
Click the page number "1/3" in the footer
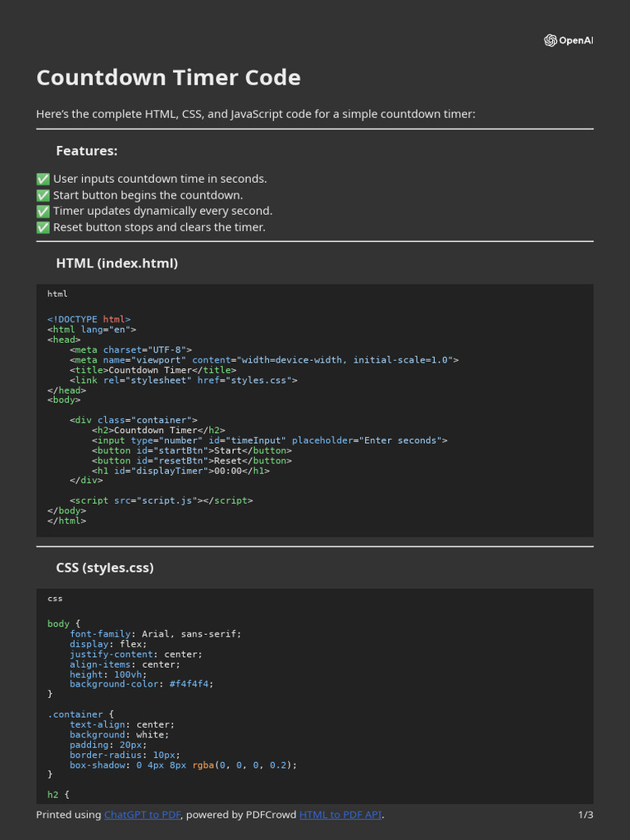[585, 815]
